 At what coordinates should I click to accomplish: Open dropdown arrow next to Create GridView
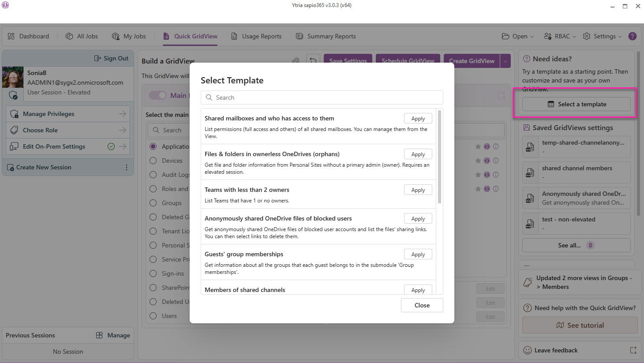505,61
